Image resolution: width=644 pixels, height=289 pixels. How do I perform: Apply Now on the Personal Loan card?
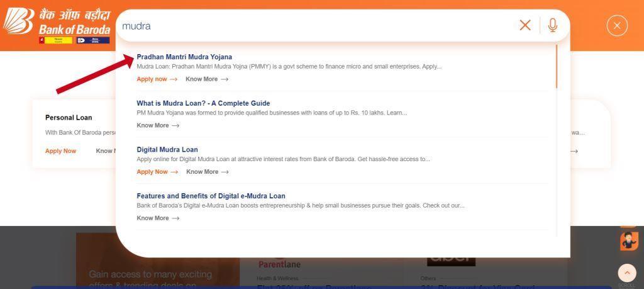61,151
